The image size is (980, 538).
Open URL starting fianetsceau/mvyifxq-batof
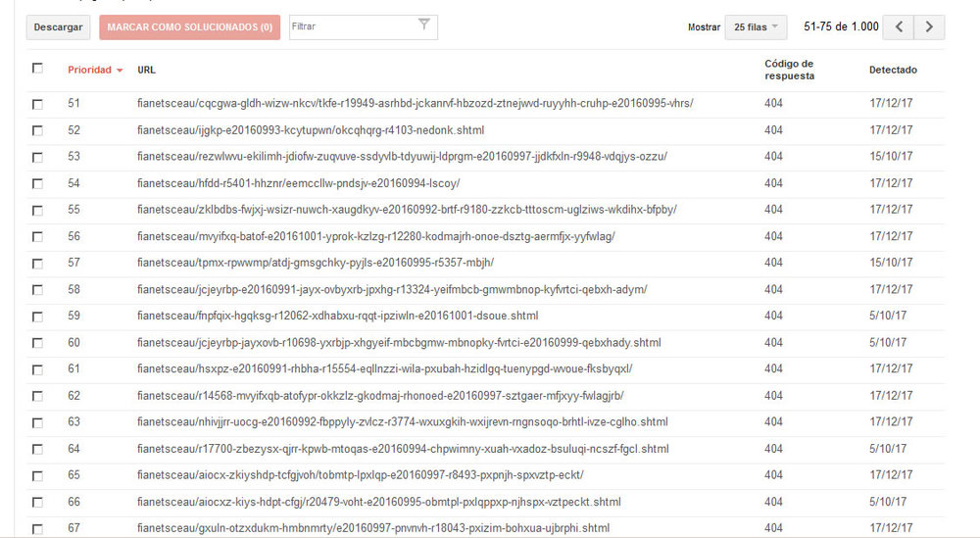click(x=375, y=236)
